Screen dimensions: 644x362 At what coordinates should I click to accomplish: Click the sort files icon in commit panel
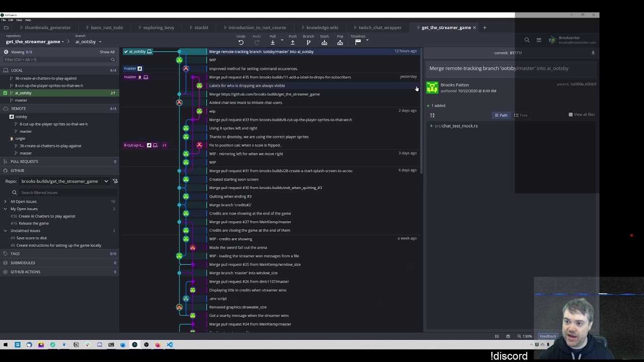point(432,116)
